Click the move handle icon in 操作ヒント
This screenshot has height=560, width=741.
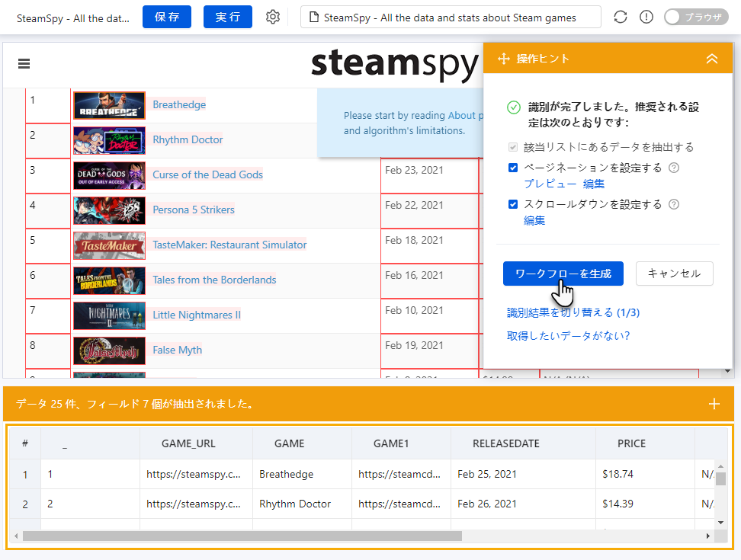[x=504, y=59]
